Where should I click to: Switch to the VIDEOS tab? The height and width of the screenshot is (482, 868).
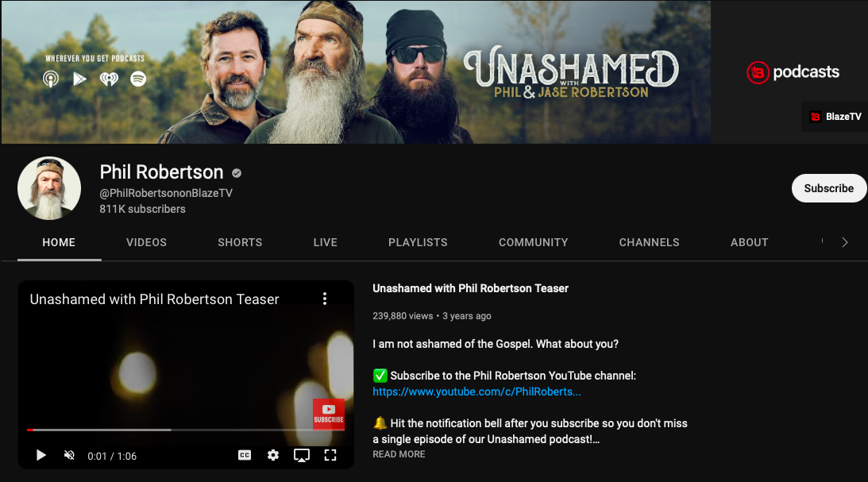146,242
